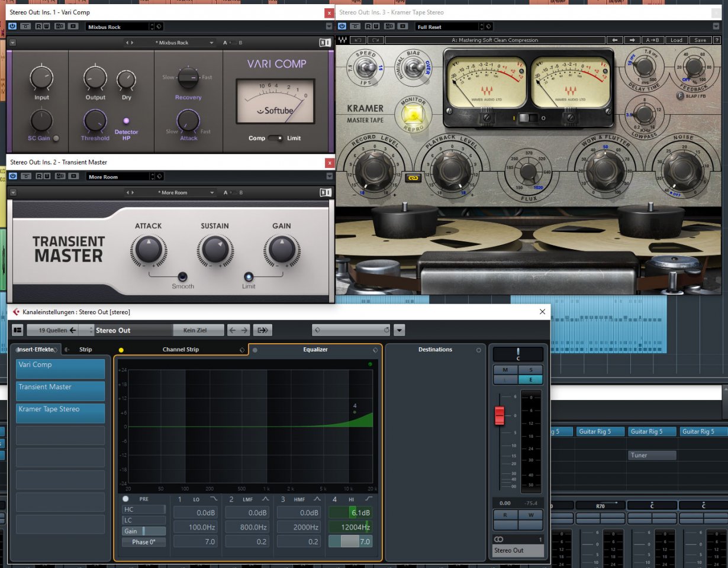The height and width of the screenshot is (568, 728).
Task: Switch to Strip tab
Action: pyautogui.click(x=86, y=349)
